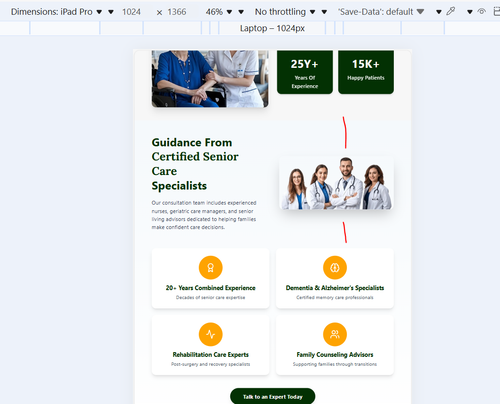Click the award ribbon icon
The image size is (500, 404).
coord(211,267)
